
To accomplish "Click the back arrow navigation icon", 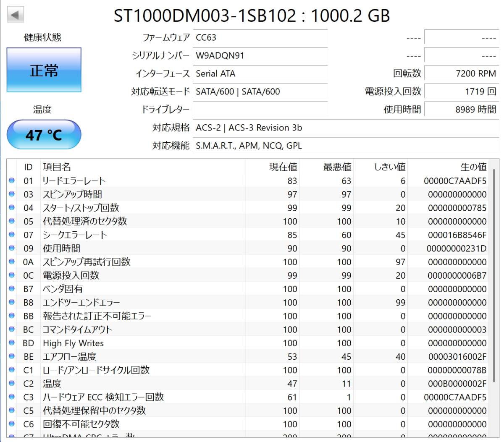I will point(16,14).
